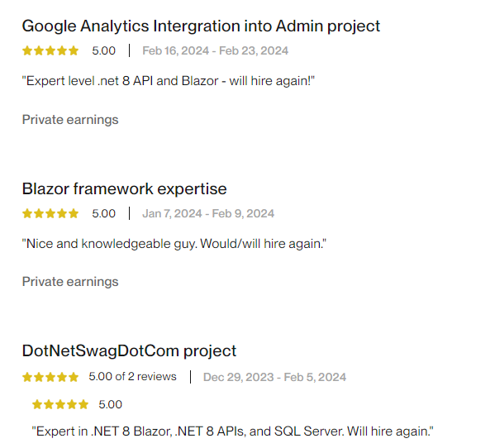The image size is (495, 448).
Task: Open the DotNetSwagDotCom project title
Action: (129, 351)
